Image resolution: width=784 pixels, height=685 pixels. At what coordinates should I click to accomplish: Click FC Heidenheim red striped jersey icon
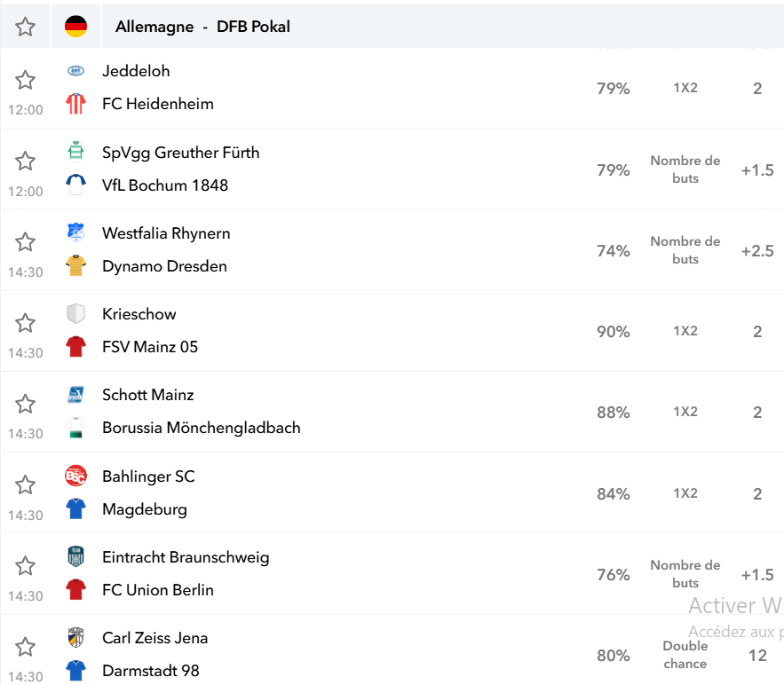coord(76,104)
